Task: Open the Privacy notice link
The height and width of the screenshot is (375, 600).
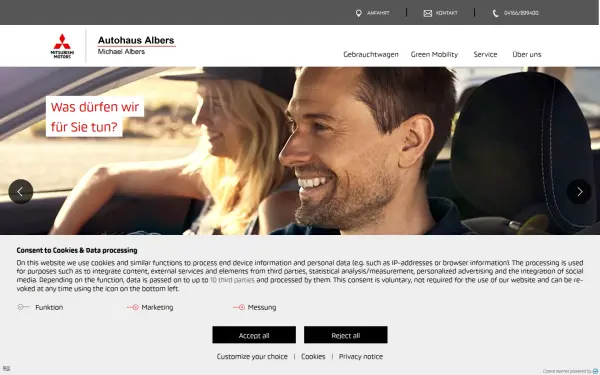Action: click(360, 356)
